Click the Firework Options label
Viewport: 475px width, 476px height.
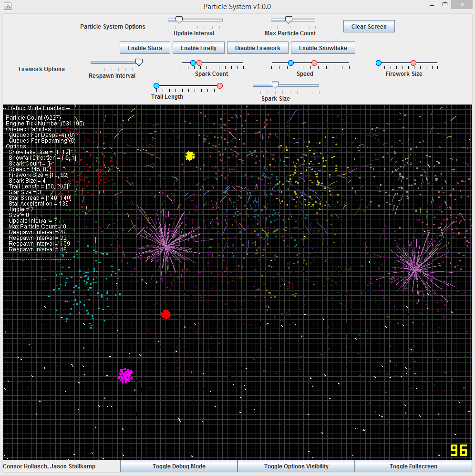click(41, 69)
